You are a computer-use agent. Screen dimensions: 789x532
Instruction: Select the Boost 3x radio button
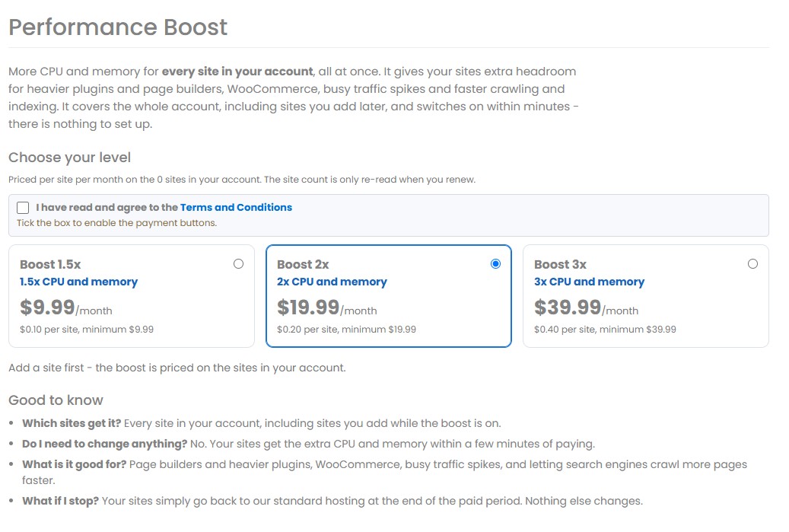752,264
